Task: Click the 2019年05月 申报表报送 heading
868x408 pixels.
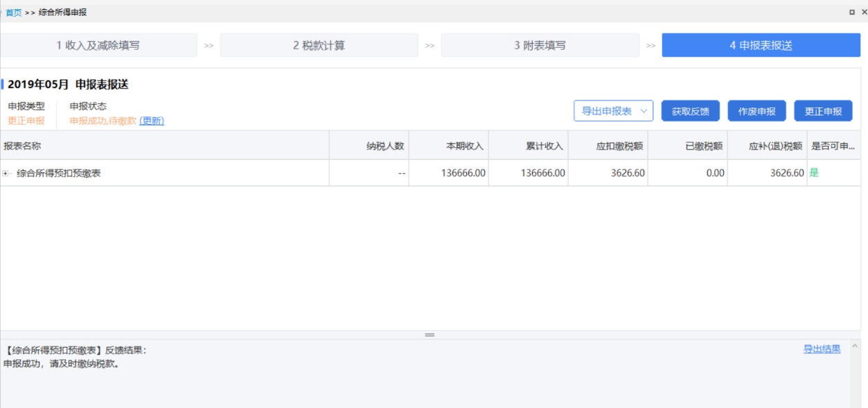Action: click(x=68, y=85)
